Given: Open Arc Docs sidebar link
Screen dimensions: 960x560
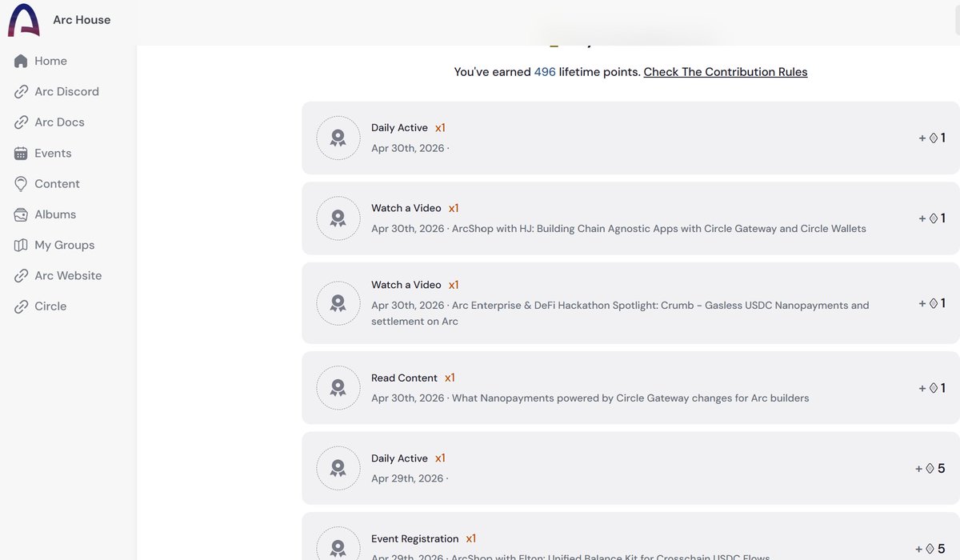Looking at the screenshot, I should tap(59, 122).
